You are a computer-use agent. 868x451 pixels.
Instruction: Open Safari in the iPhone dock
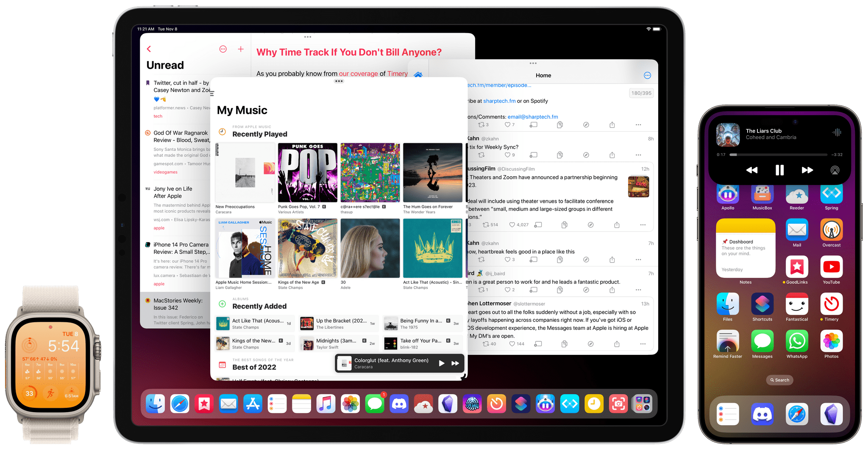click(x=797, y=414)
